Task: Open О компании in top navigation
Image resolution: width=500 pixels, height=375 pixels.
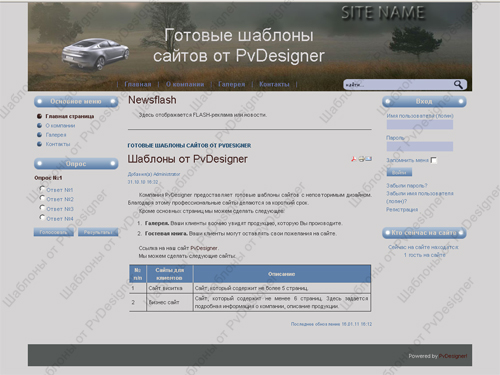Action: [x=185, y=84]
